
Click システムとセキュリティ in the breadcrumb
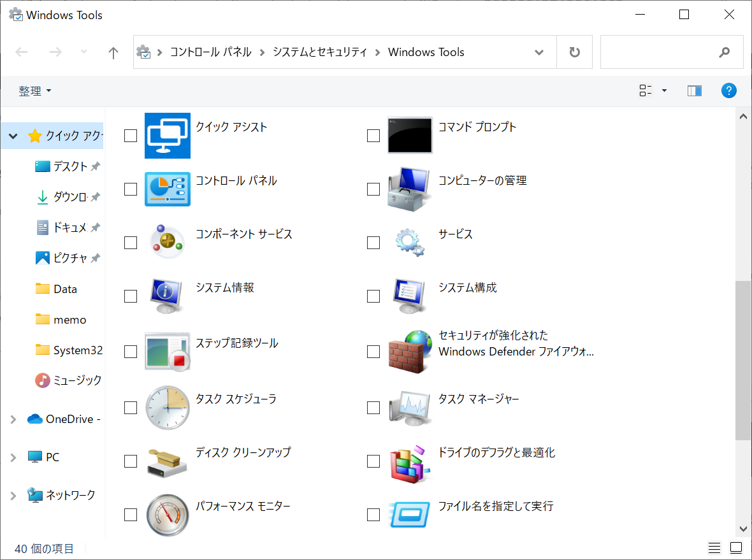point(320,52)
